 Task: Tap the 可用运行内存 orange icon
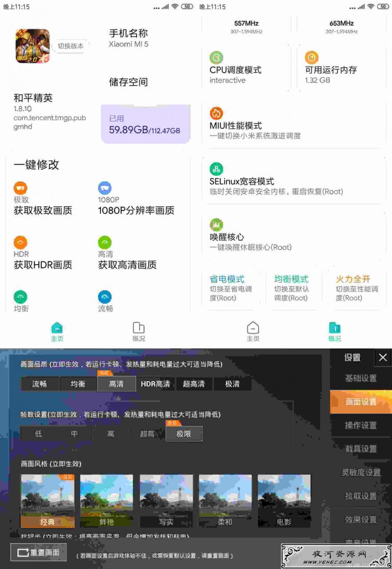tap(312, 58)
